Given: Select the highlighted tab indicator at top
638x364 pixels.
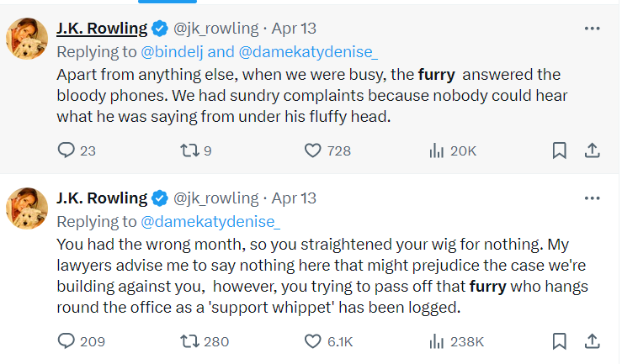Looking at the screenshot, I should 167,2.
